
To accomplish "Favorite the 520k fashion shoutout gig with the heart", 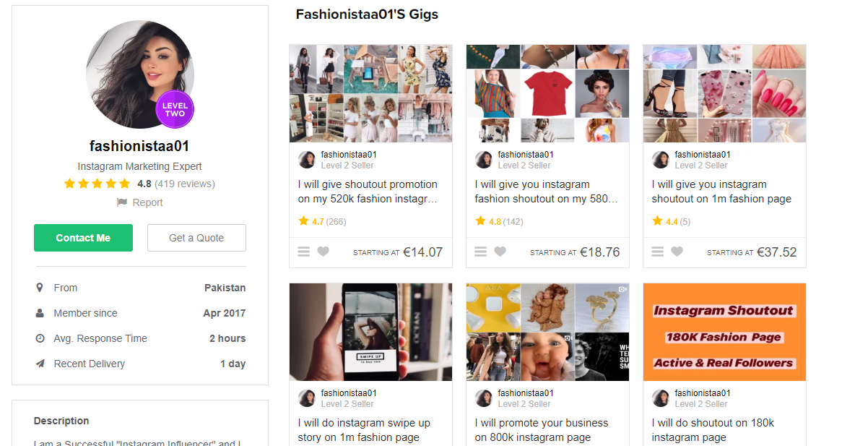I will [x=323, y=251].
